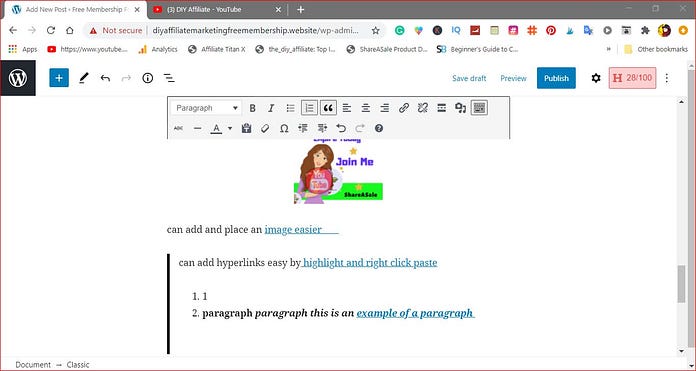Select Document in the bottom breadcrumb
696x371 pixels.
[x=33, y=365]
